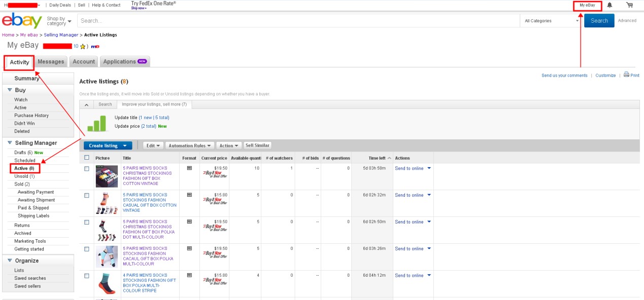Screen dimensions: 644x300
Task: Switch to the Messages tab
Action: pos(51,62)
